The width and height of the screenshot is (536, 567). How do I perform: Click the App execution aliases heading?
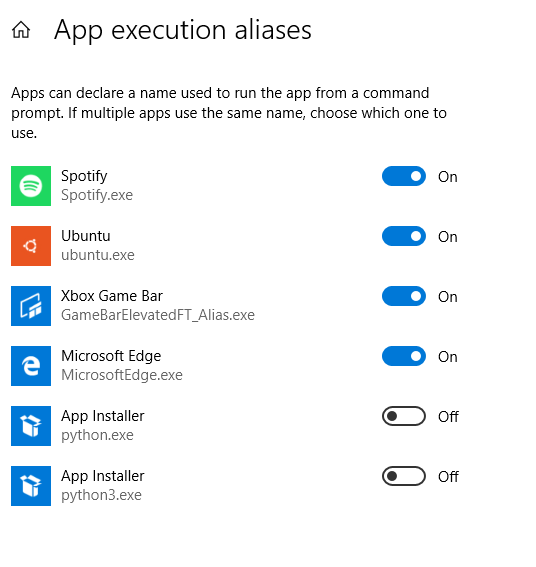tap(183, 30)
